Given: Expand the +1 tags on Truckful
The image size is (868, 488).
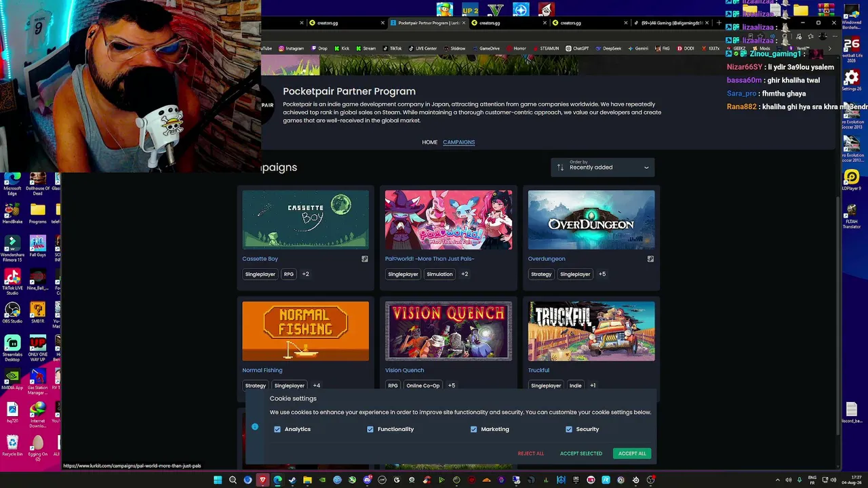Looking at the screenshot, I should click(593, 386).
